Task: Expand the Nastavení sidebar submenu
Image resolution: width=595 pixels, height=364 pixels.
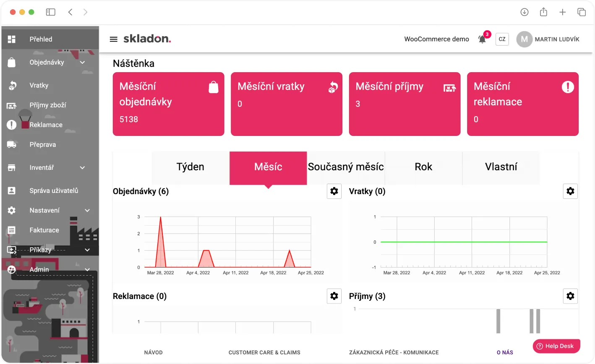Action: click(87, 210)
